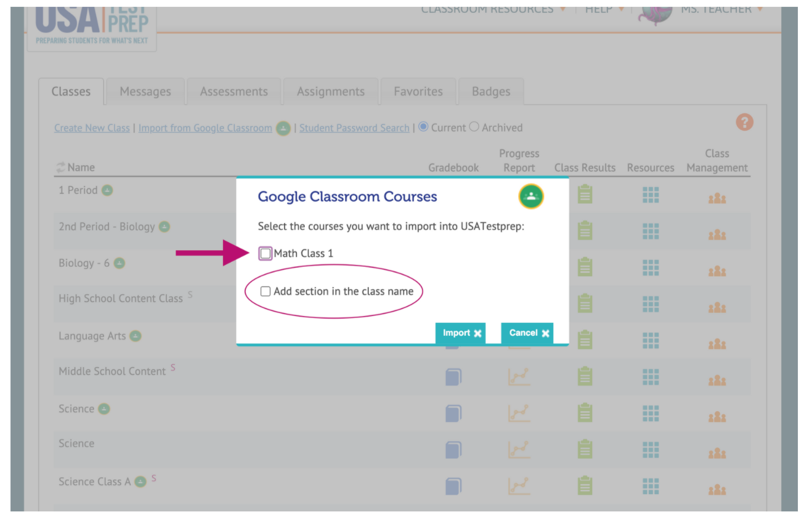Screen dimensions: 812x520
Task: Click the Create New Class link
Action: tap(92, 128)
